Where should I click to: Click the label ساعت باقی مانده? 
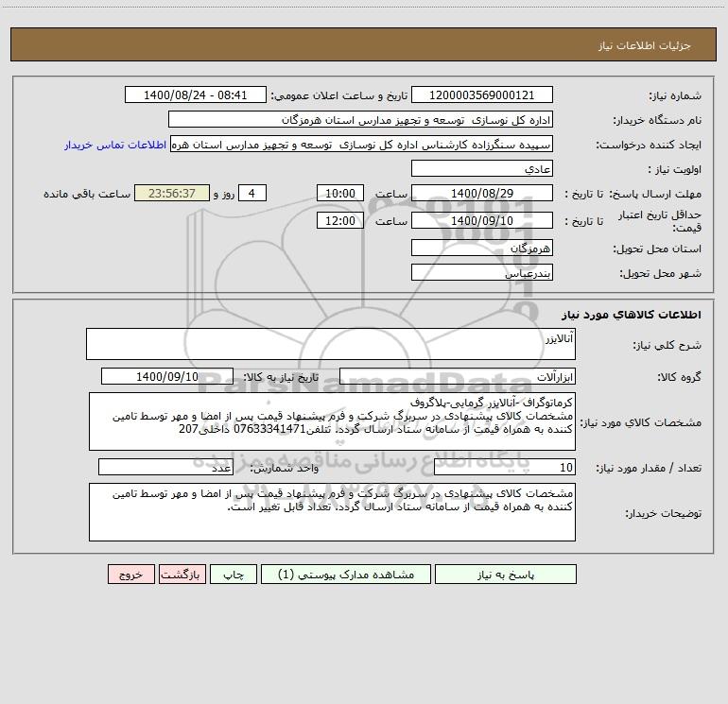coord(87,194)
